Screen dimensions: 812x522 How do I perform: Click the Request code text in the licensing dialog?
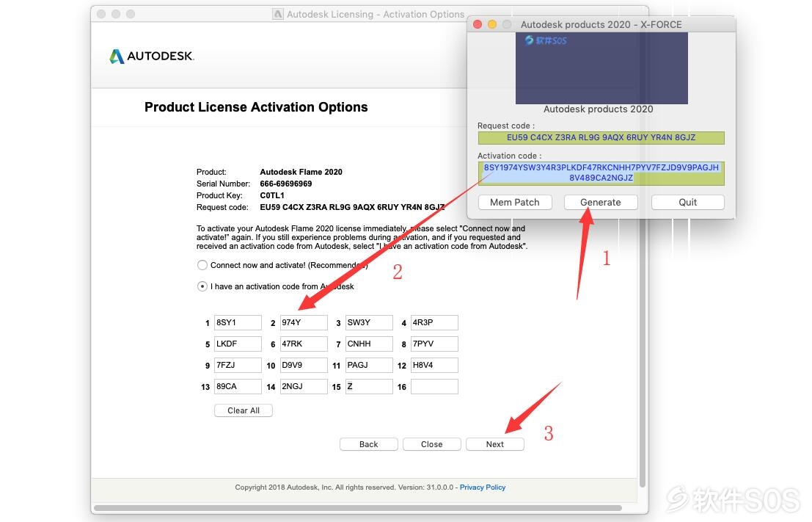tap(352, 207)
